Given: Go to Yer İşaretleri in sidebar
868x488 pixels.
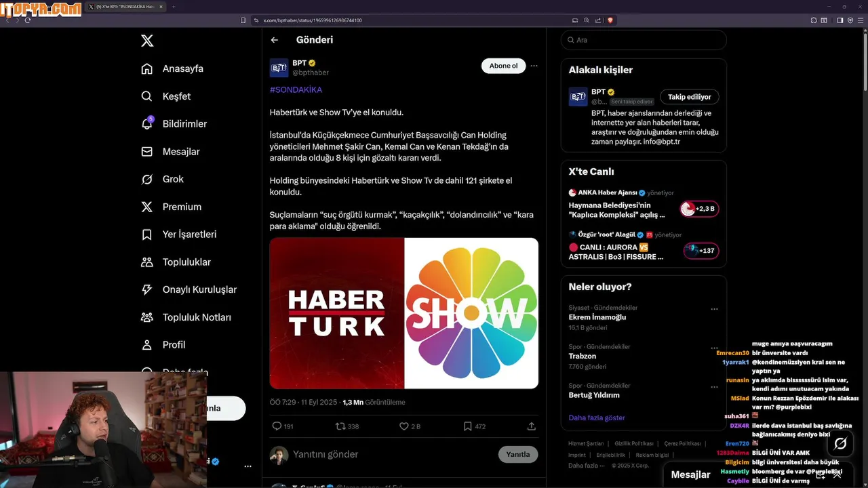Looking at the screenshot, I should pyautogui.click(x=179, y=235).
